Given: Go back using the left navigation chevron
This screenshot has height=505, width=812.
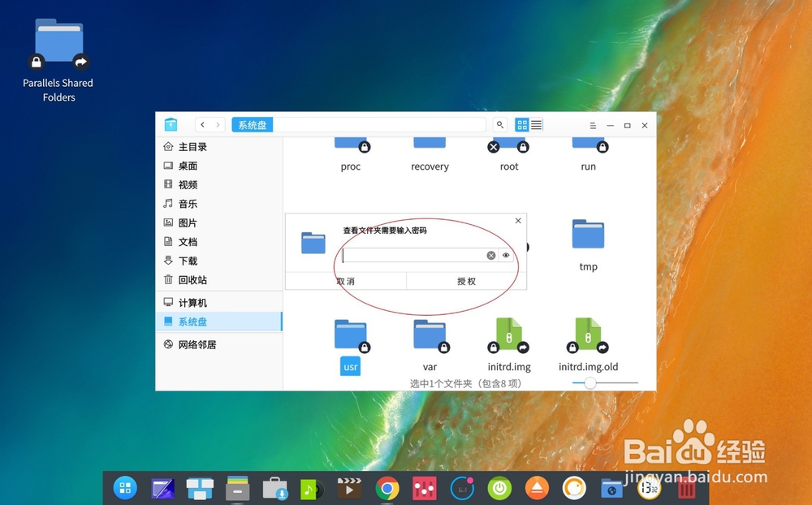Looking at the screenshot, I should pos(202,124).
